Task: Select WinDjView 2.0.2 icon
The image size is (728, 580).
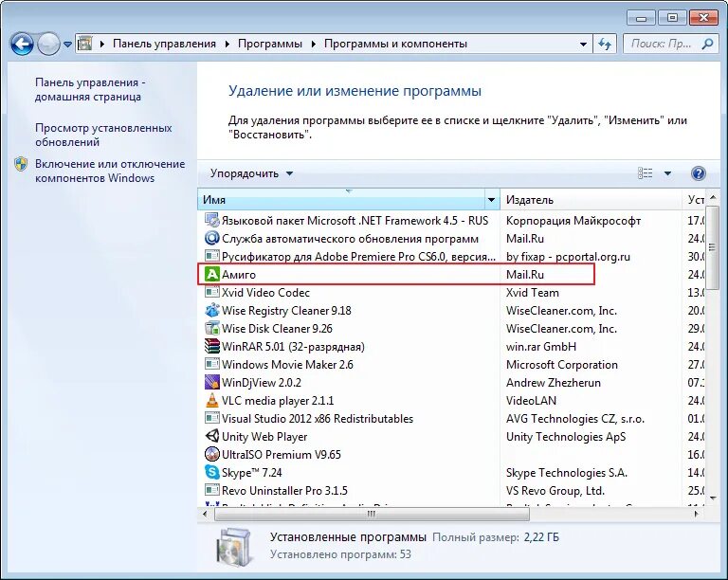Action: click(211, 382)
